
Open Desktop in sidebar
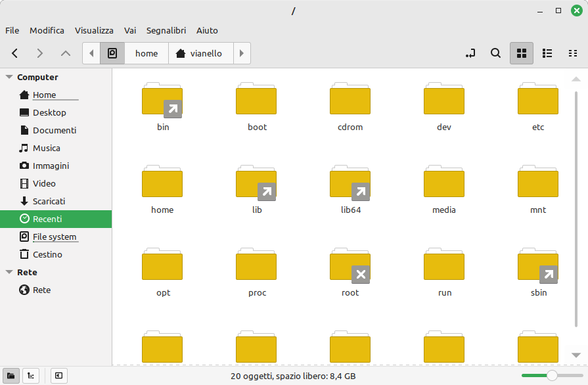56,112
